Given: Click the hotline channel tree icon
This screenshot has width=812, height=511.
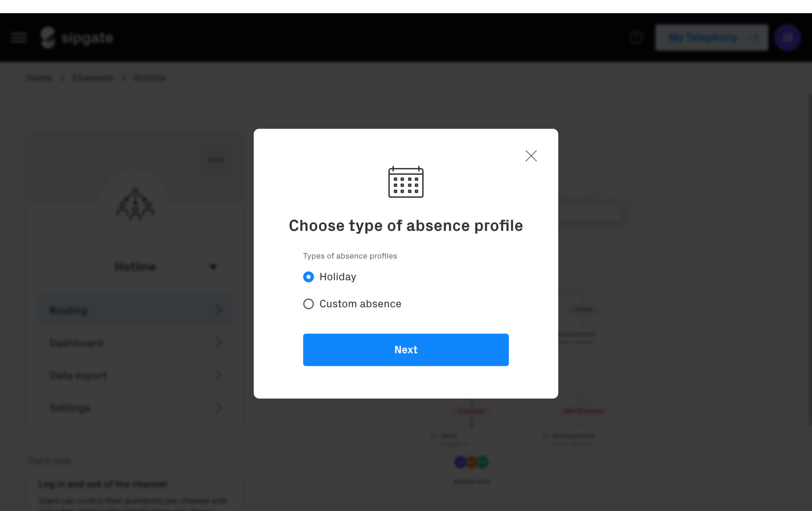Looking at the screenshot, I should click(135, 204).
